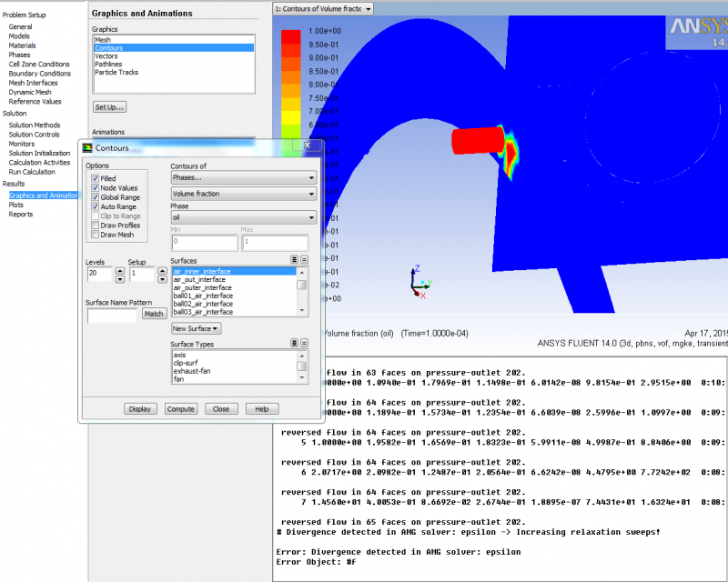Select Mesh in the Graphics list

point(174,40)
